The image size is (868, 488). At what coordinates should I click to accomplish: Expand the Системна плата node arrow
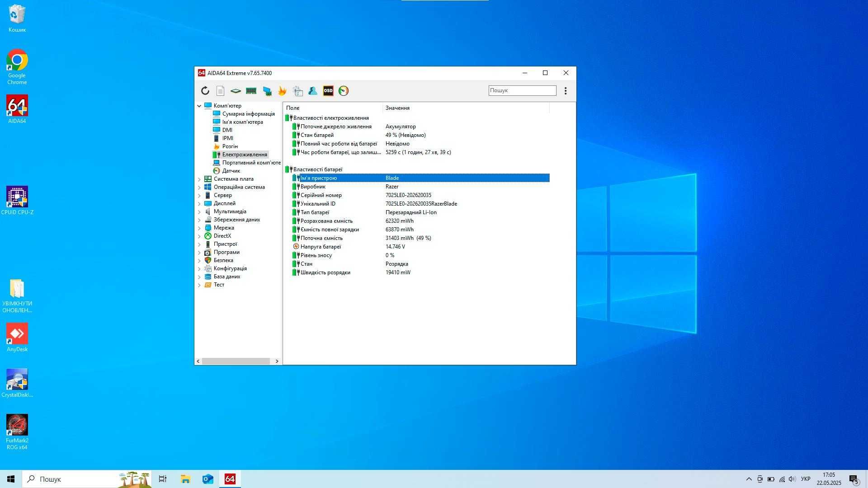199,179
